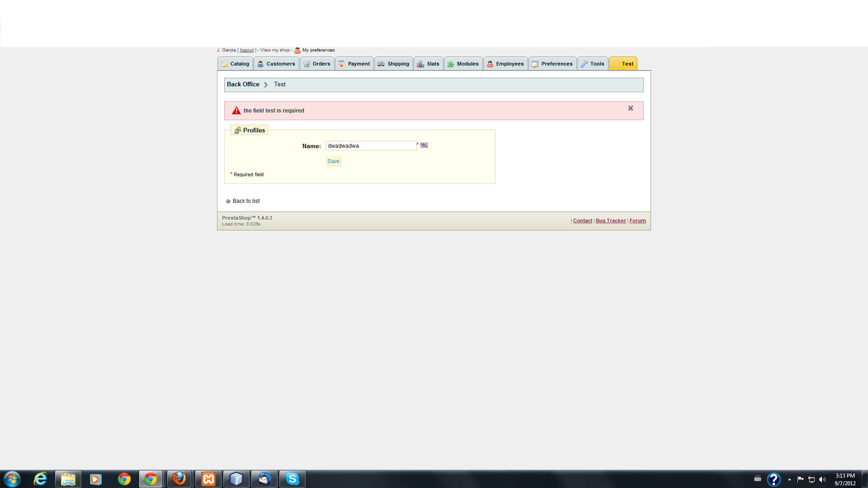
Task: Click the Save button
Action: point(333,161)
